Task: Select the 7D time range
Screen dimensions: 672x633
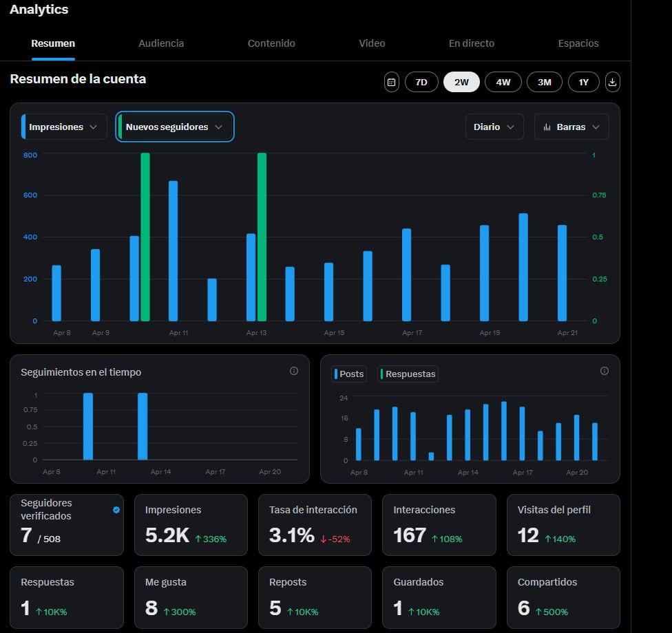Action: tap(421, 83)
